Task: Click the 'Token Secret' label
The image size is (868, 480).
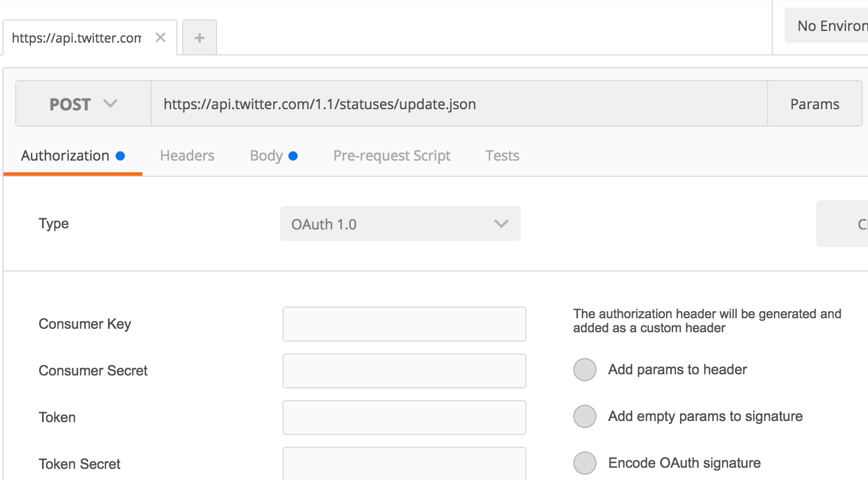Action: [x=79, y=464]
